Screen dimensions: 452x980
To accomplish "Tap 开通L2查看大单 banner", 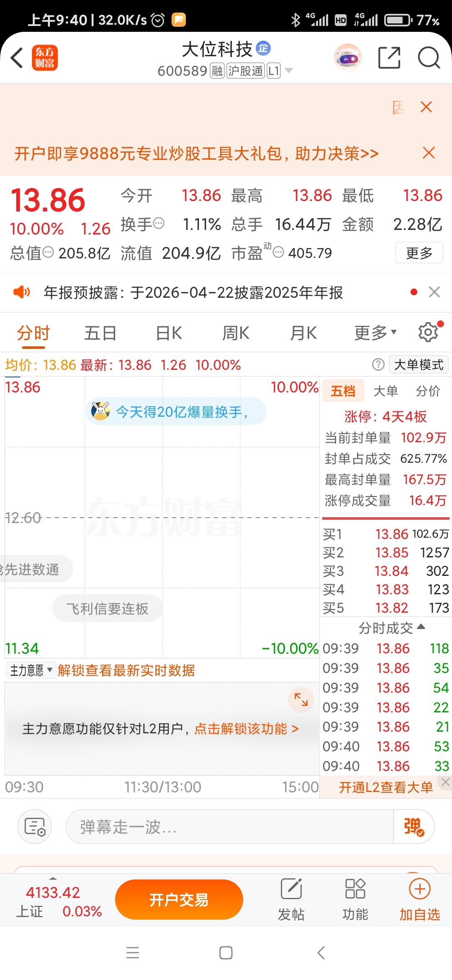I will pos(385,787).
